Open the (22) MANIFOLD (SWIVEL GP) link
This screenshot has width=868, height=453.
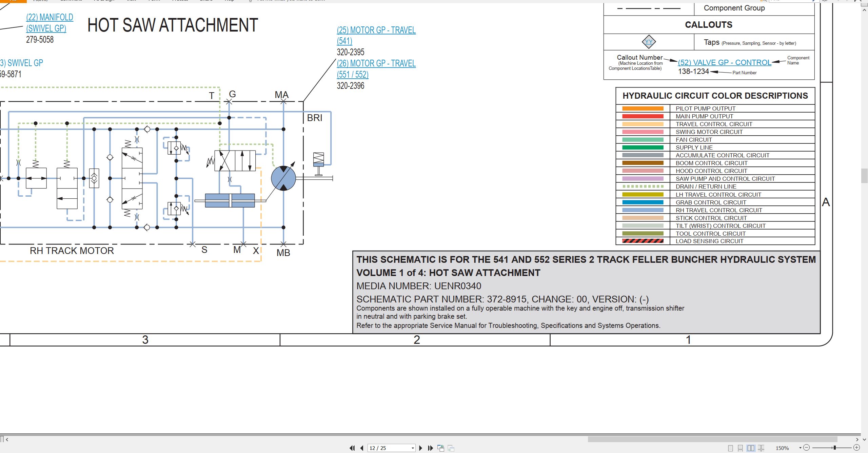point(50,23)
